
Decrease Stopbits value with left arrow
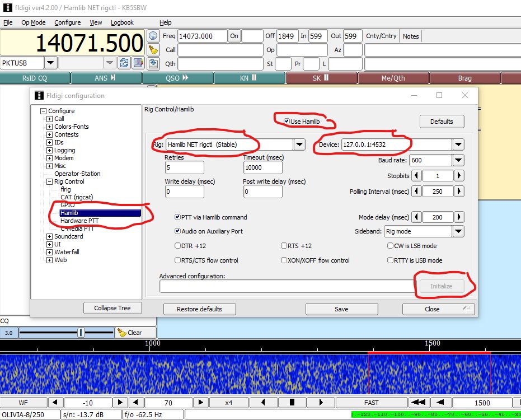[416, 176]
